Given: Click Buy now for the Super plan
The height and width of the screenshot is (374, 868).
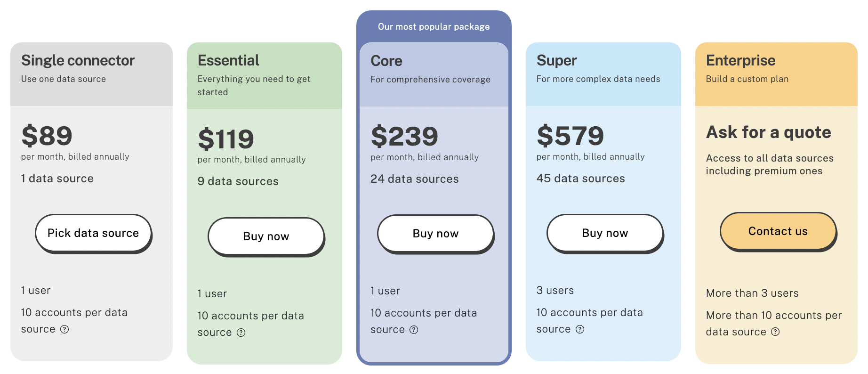Looking at the screenshot, I should (605, 233).
